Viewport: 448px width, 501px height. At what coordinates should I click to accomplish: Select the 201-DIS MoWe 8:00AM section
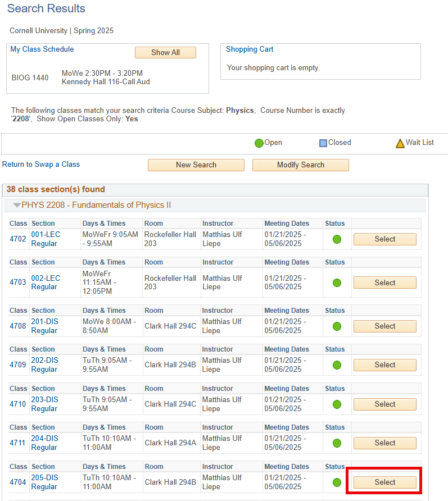point(384,326)
